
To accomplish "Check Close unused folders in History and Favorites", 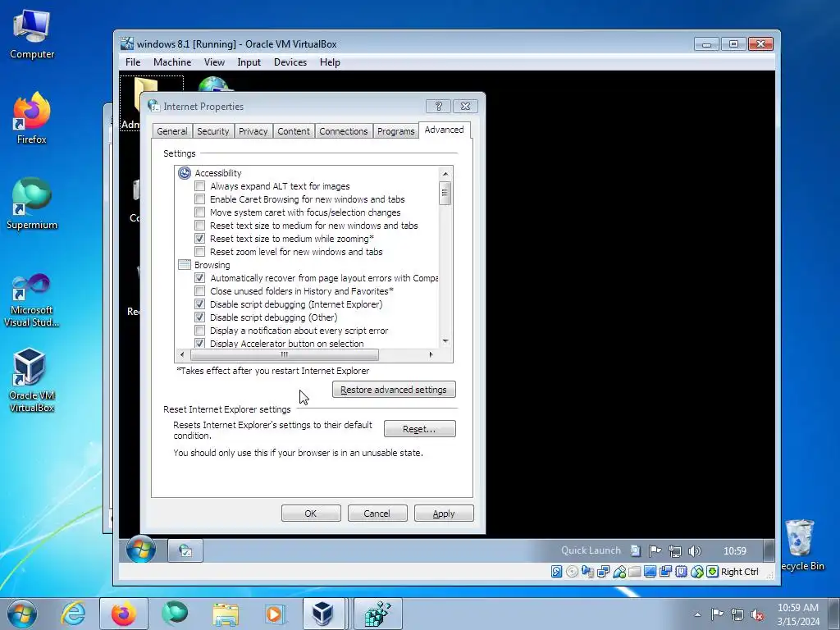I will coord(200,291).
